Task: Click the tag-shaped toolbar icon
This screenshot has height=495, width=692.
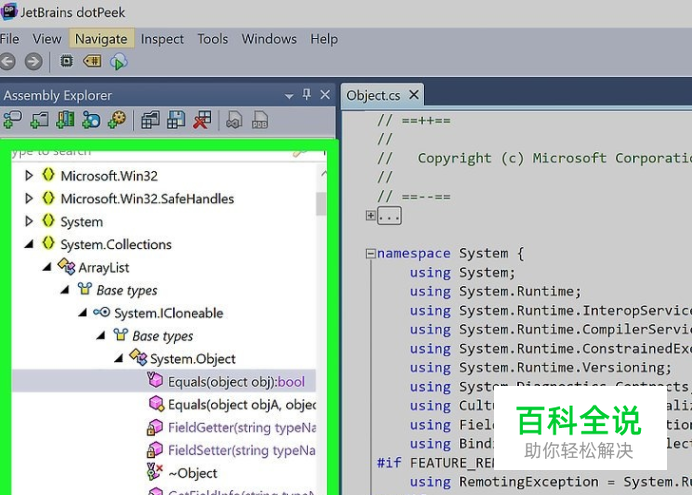Action: click(92, 61)
